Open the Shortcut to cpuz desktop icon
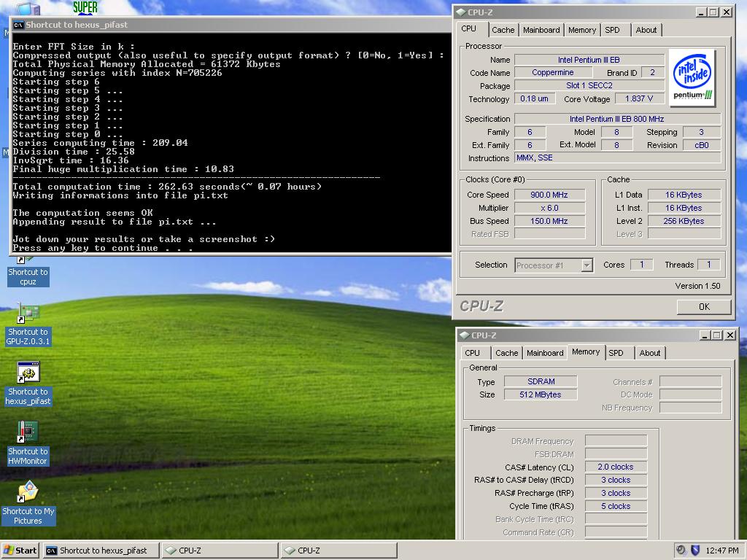The height and width of the screenshot is (560, 747). pos(28,272)
